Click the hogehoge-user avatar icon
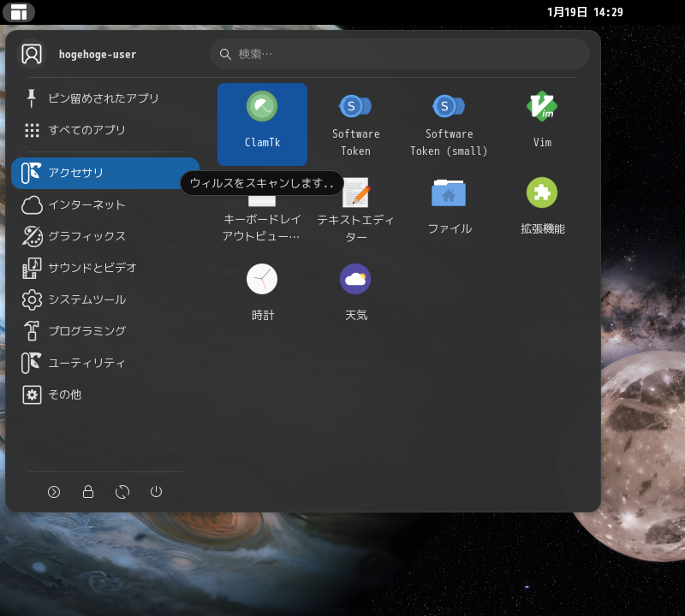Screen dimensions: 685x616 click(x=32, y=53)
